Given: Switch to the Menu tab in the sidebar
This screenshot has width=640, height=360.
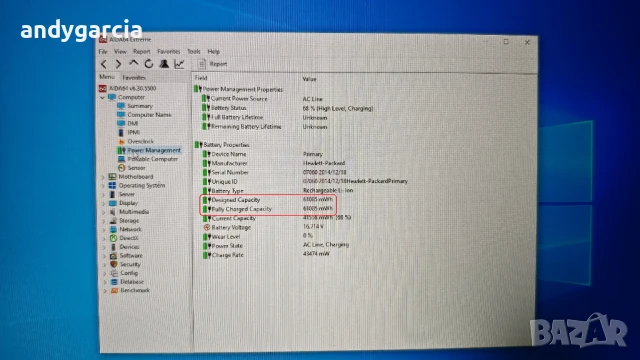Looking at the screenshot, I should click(x=107, y=77).
